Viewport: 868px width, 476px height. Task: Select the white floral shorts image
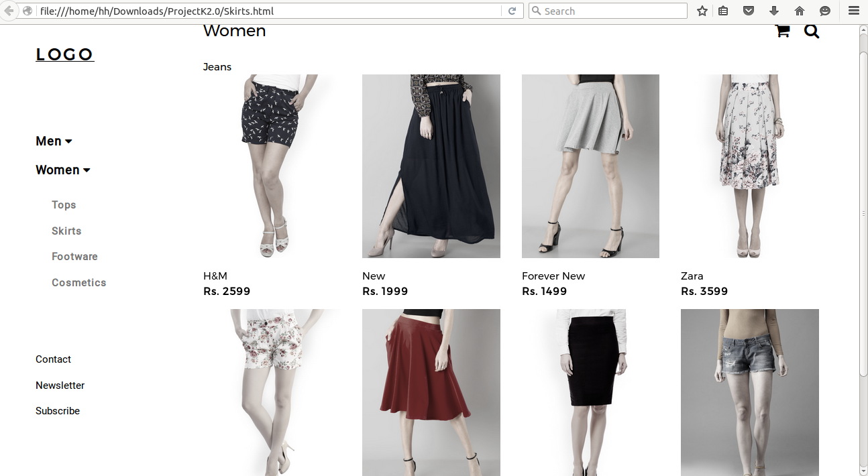pos(272,392)
